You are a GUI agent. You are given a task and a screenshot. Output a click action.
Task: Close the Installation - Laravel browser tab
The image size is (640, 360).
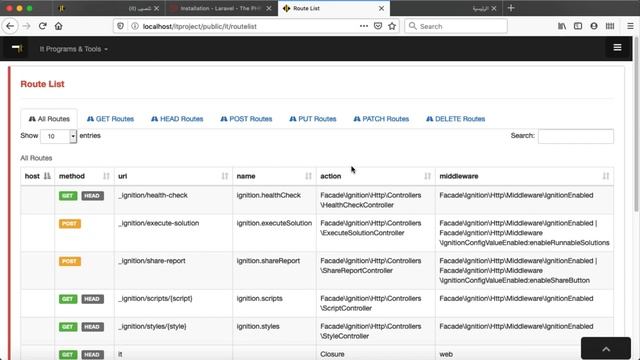(269, 8)
